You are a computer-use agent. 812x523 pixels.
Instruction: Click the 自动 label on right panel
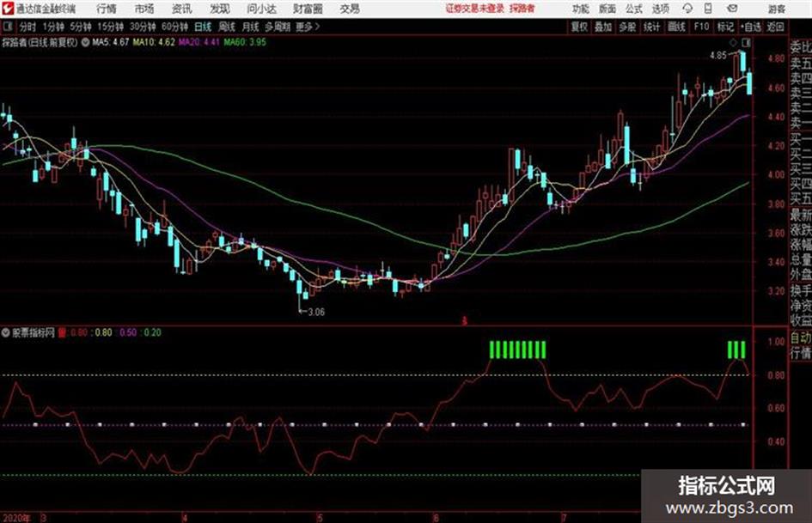click(x=801, y=338)
